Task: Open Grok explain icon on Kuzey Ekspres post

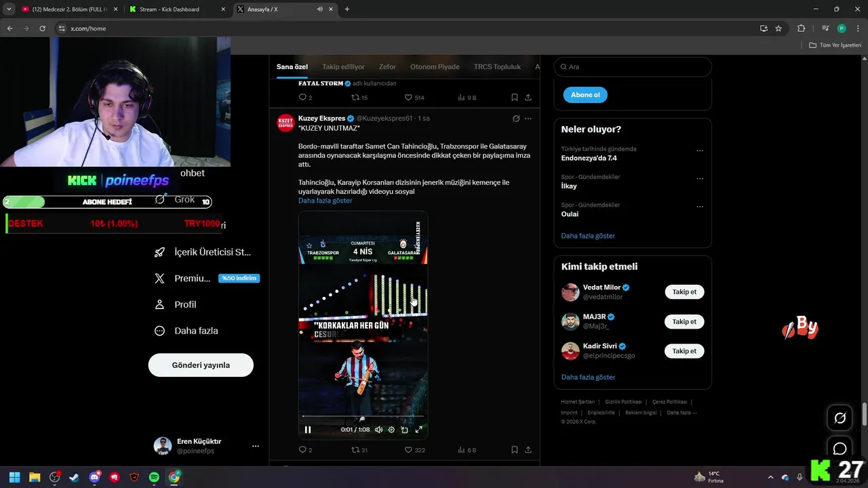Action: coord(516,119)
